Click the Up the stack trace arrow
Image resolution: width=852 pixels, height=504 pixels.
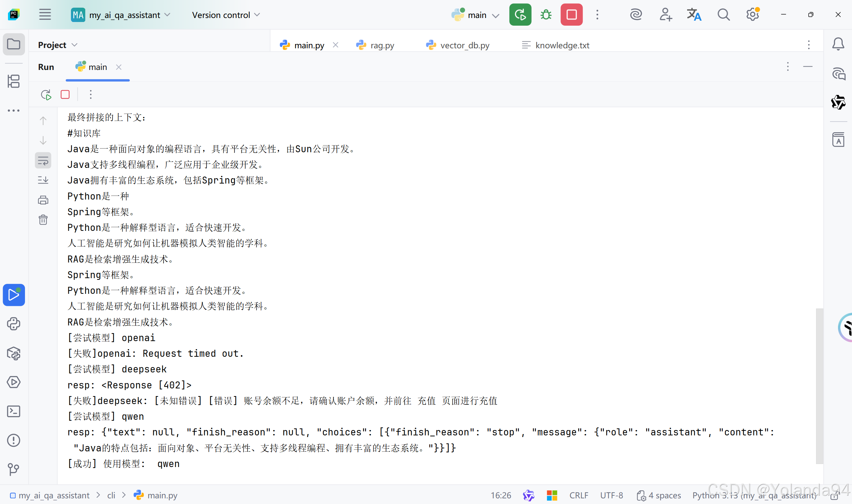click(43, 121)
